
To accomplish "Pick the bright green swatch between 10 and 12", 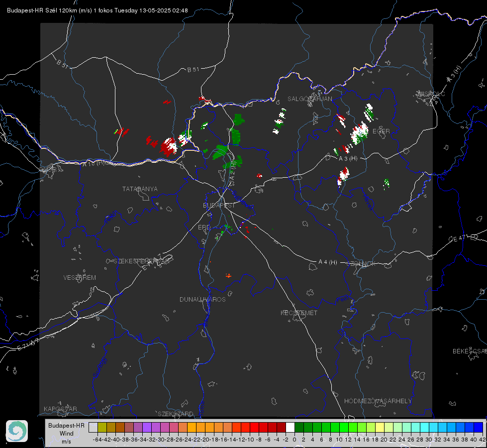I will click(x=344, y=427).
